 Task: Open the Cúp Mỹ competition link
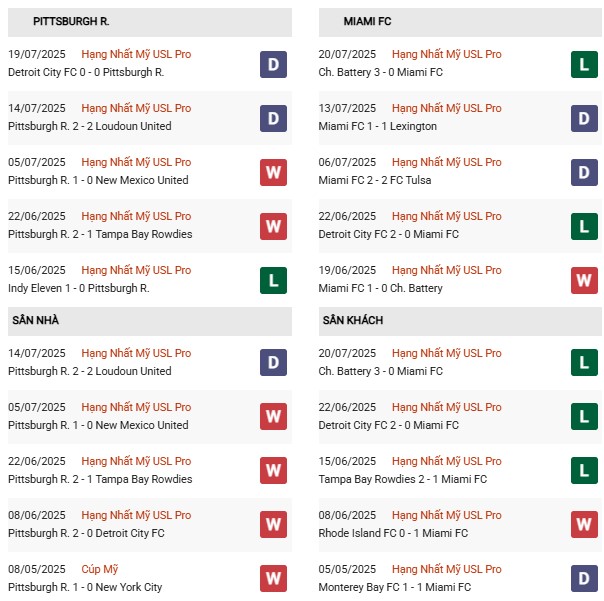[x=101, y=569]
